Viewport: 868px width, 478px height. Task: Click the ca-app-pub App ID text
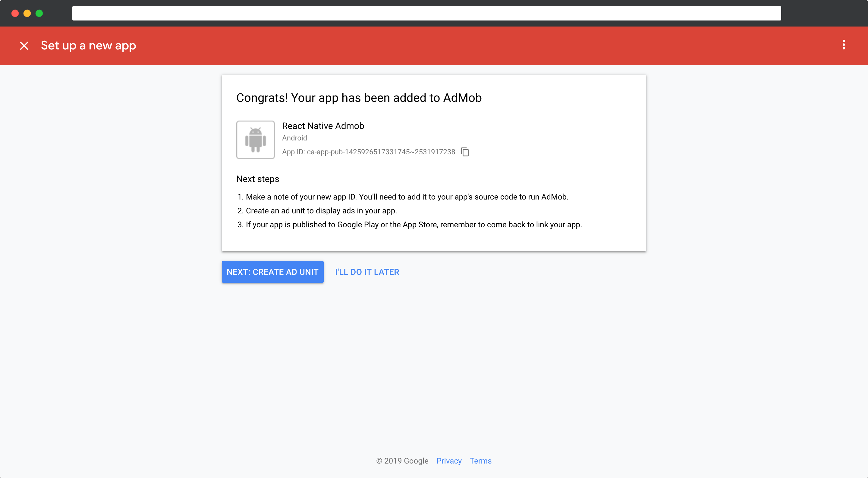(381, 152)
